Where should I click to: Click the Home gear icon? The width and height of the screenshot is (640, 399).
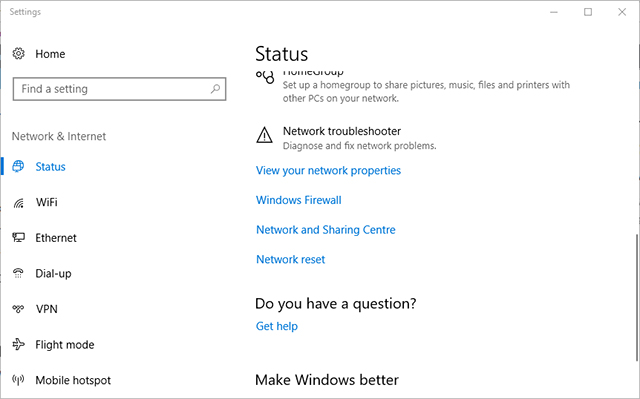point(18,53)
